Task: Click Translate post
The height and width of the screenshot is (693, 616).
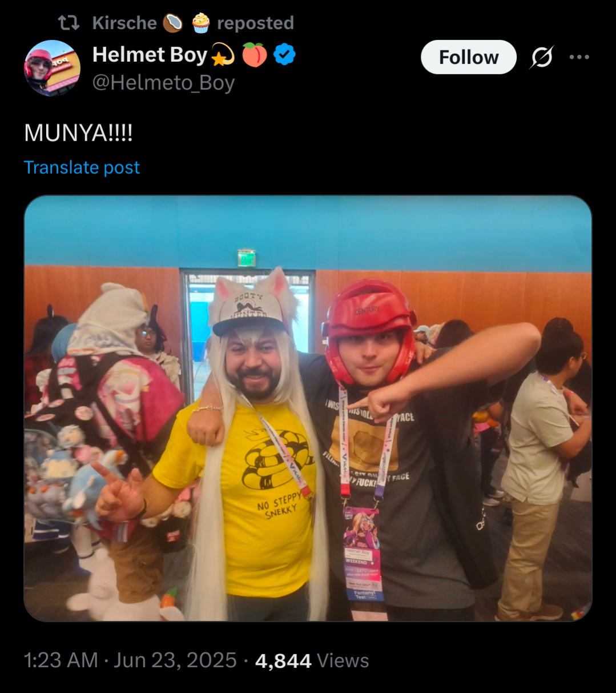Action: 82,167
